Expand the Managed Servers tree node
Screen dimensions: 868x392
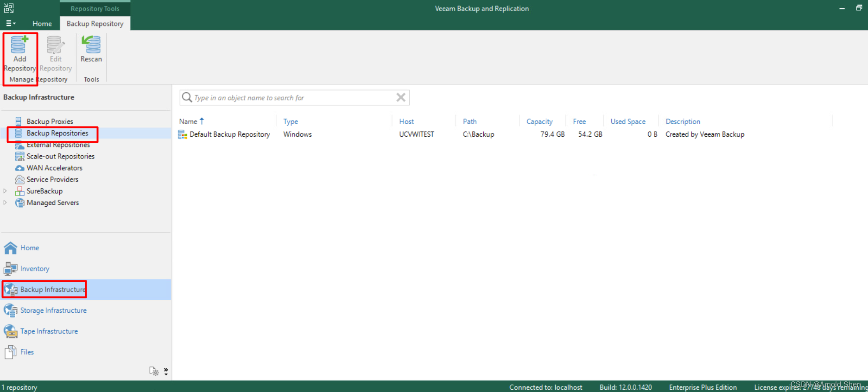[x=5, y=202]
